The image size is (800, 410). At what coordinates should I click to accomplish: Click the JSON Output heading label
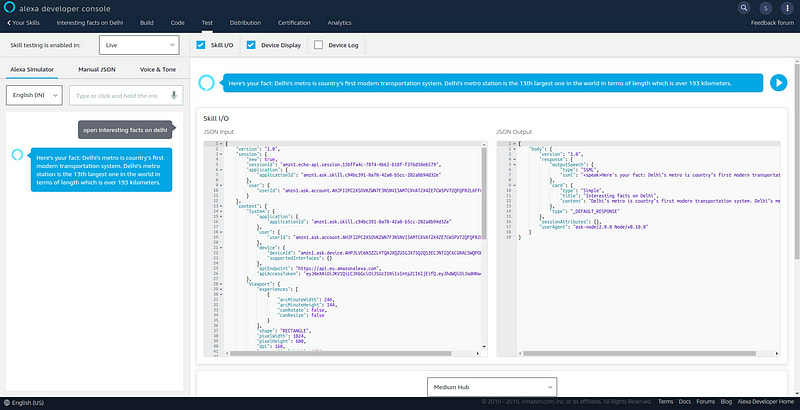[514, 132]
